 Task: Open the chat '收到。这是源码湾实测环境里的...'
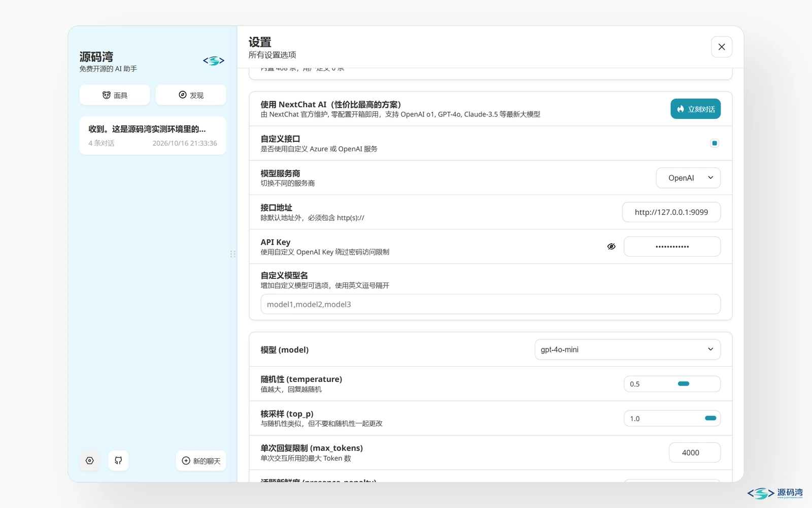coord(153,136)
